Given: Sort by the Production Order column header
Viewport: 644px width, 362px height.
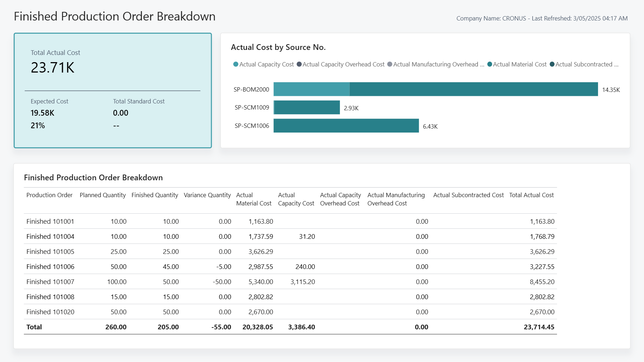Looking at the screenshot, I should 49,195.
